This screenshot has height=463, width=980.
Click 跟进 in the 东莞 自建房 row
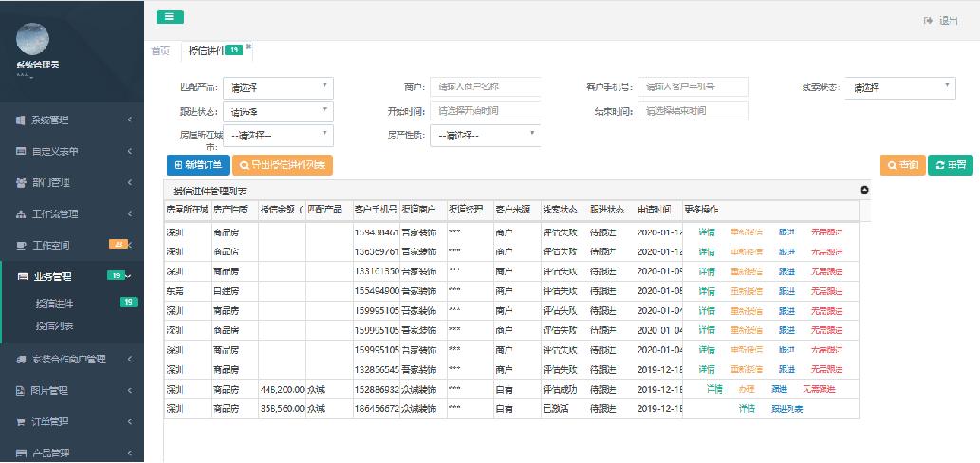pos(786,291)
